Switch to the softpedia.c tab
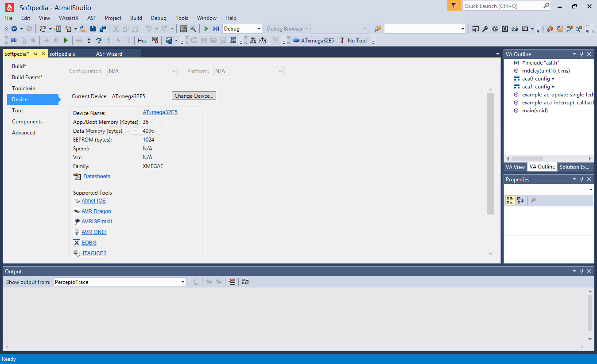The width and height of the screenshot is (597, 364). [62, 54]
